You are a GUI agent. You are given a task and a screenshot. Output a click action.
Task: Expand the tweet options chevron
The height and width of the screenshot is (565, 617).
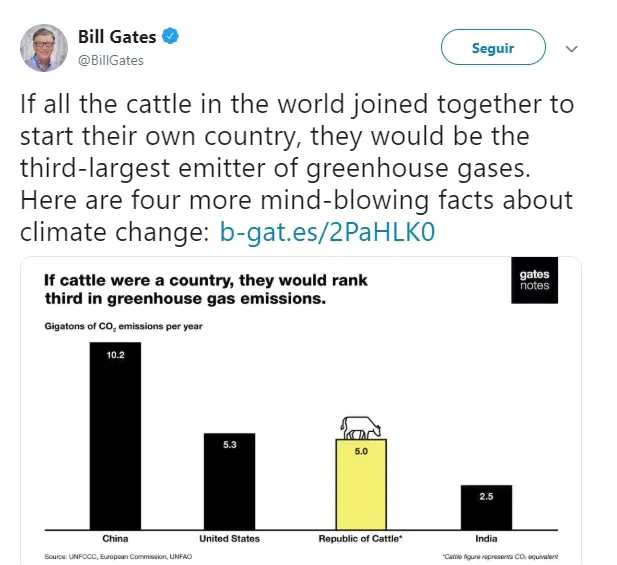(572, 48)
